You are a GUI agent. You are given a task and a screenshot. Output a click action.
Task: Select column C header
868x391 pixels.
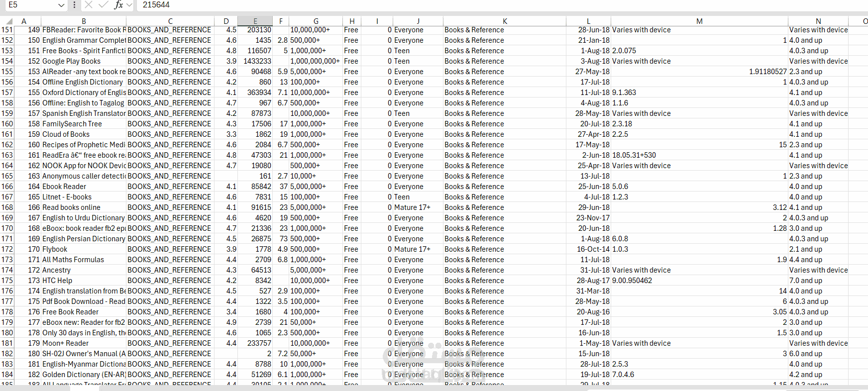click(170, 21)
